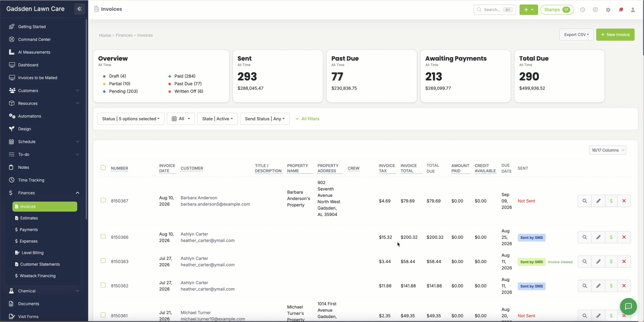Open the Status 5 options selected dropdown
Screen dimensions: 644x322
(131, 119)
